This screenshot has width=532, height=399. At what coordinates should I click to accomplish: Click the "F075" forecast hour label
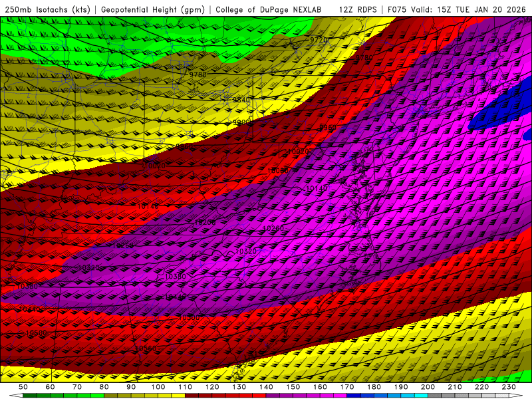[x=397, y=10]
